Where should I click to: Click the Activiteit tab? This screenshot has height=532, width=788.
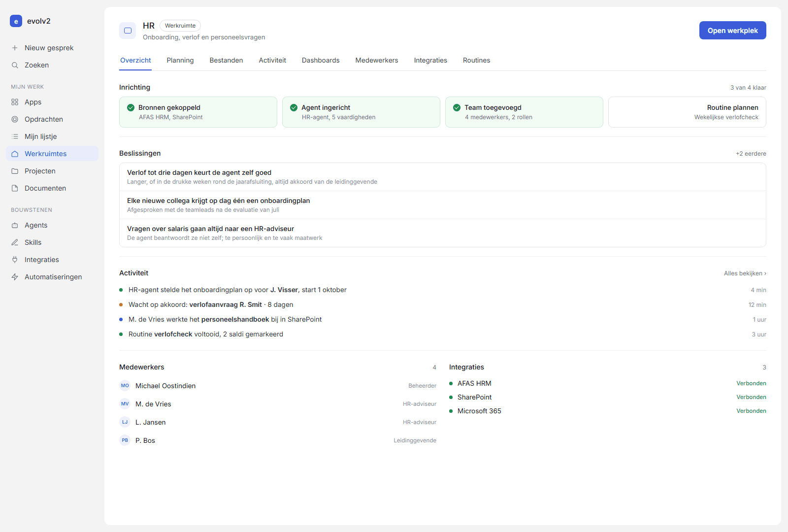[x=272, y=60]
